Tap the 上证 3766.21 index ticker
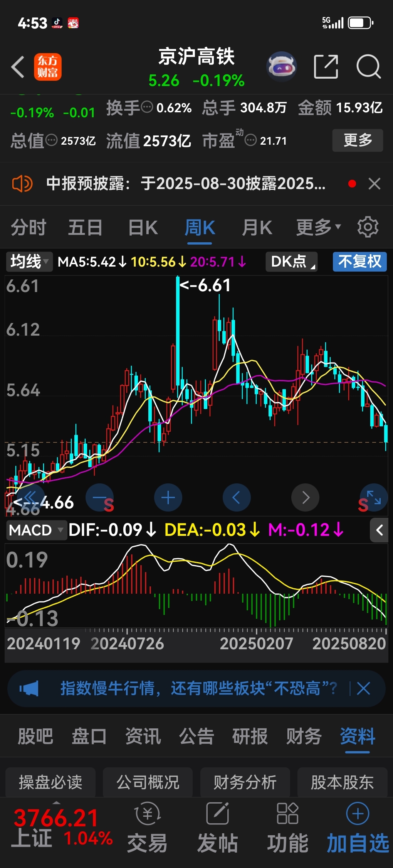The height and width of the screenshot is (868, 393). [62, 828]
